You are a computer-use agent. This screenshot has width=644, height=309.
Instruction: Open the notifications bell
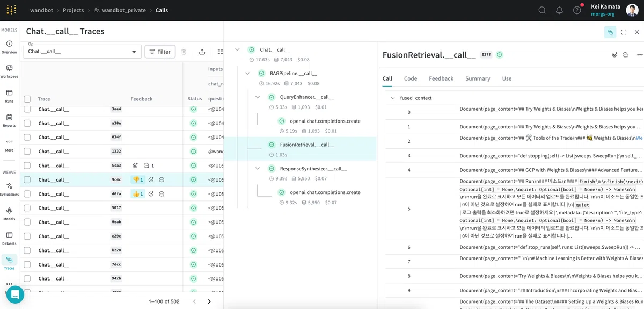(559, 10)
